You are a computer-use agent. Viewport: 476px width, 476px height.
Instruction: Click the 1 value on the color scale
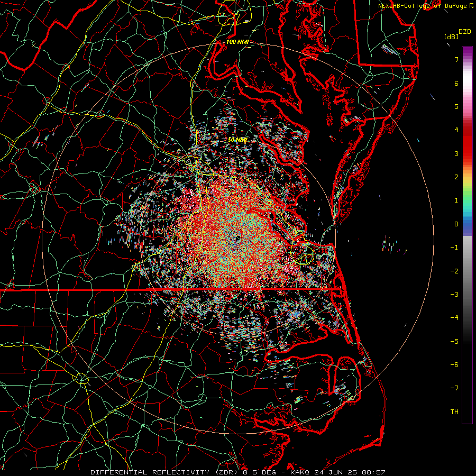point(456,200)
